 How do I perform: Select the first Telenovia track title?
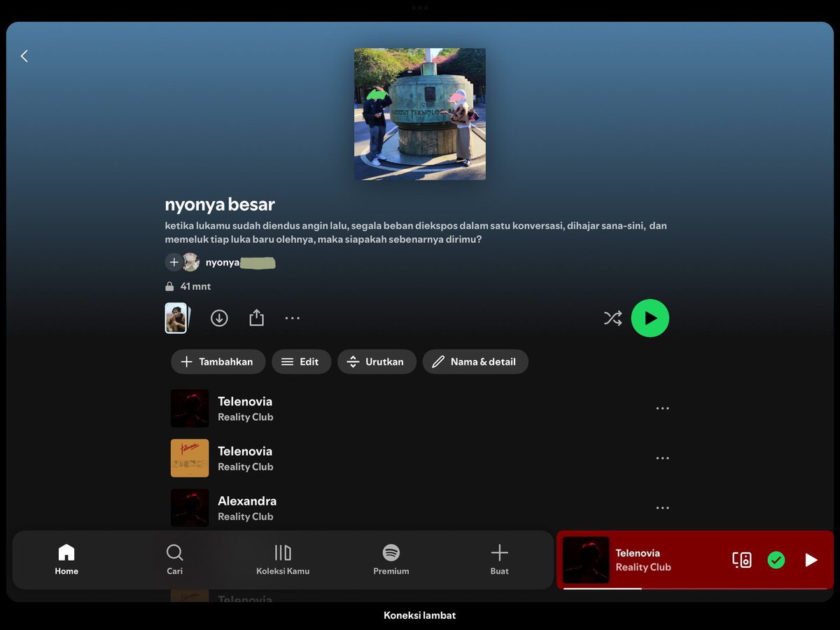(x=245, y=401)
